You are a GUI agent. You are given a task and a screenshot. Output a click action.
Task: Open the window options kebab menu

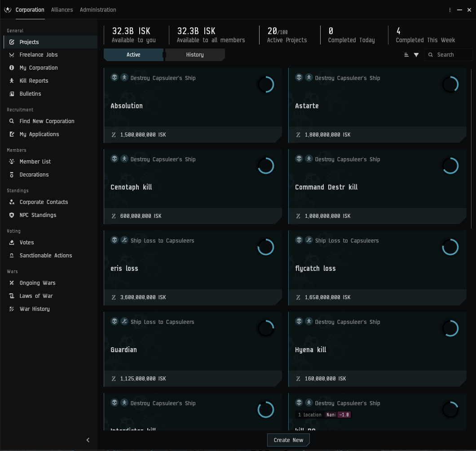[450, 10]
